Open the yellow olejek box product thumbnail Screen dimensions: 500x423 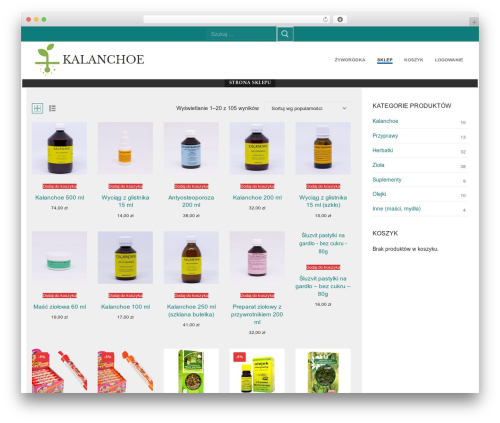pyautogui.click(x=257, y=371)
